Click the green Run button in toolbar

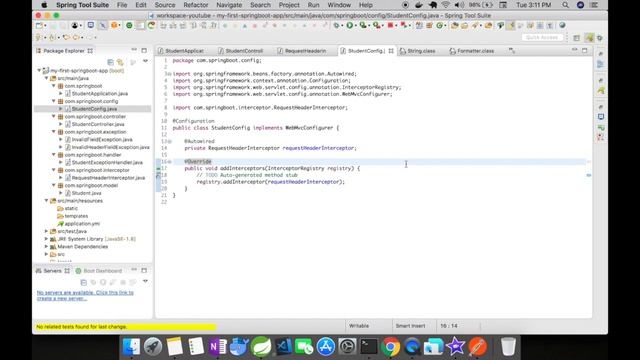point(350,25)
